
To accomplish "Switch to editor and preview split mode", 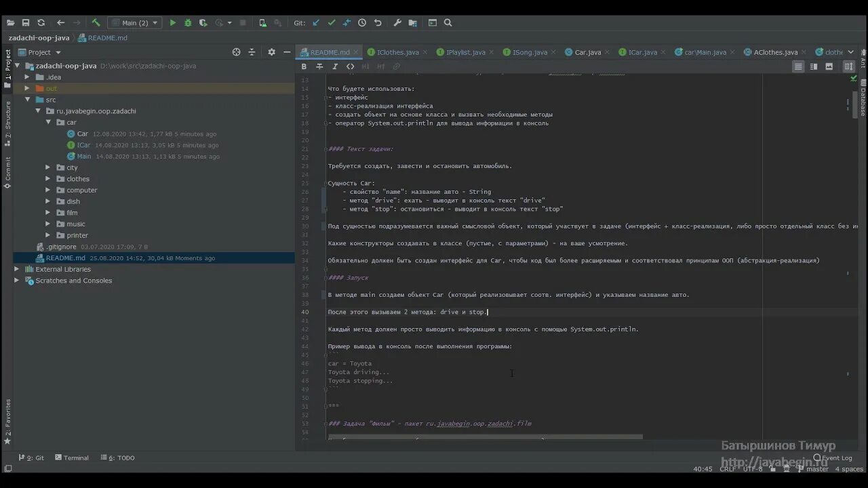I will coord(814,66).
